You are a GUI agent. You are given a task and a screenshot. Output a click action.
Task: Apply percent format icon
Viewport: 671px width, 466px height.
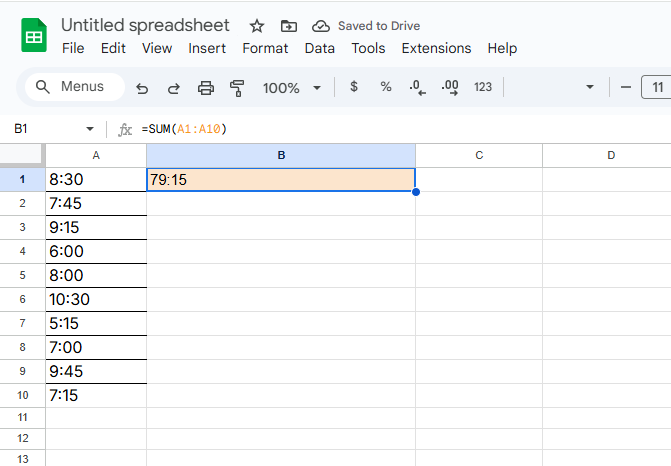[x=386, y=87]
